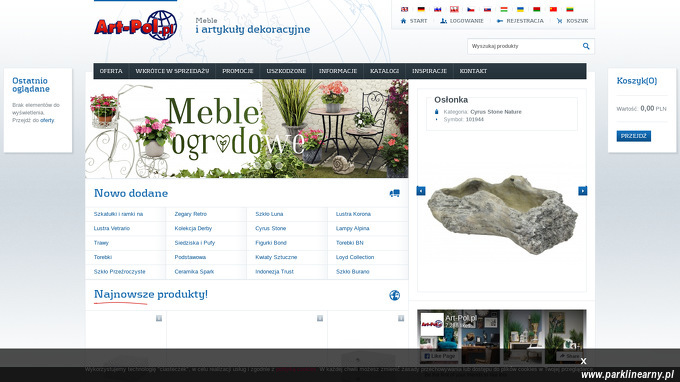Viewport: 680px width, 382px height.
Task: Click the truck icon beside Nowo dodane
Action: 394,193
